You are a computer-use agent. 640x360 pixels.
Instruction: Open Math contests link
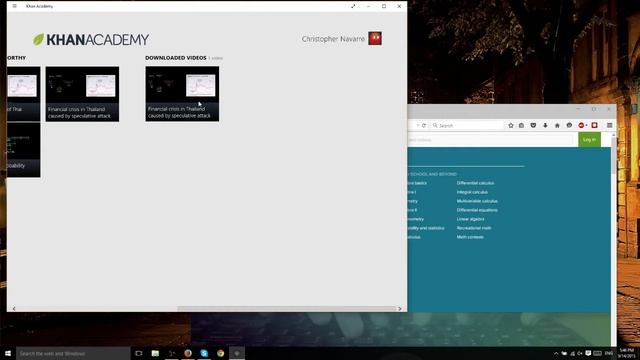[470, 237]
